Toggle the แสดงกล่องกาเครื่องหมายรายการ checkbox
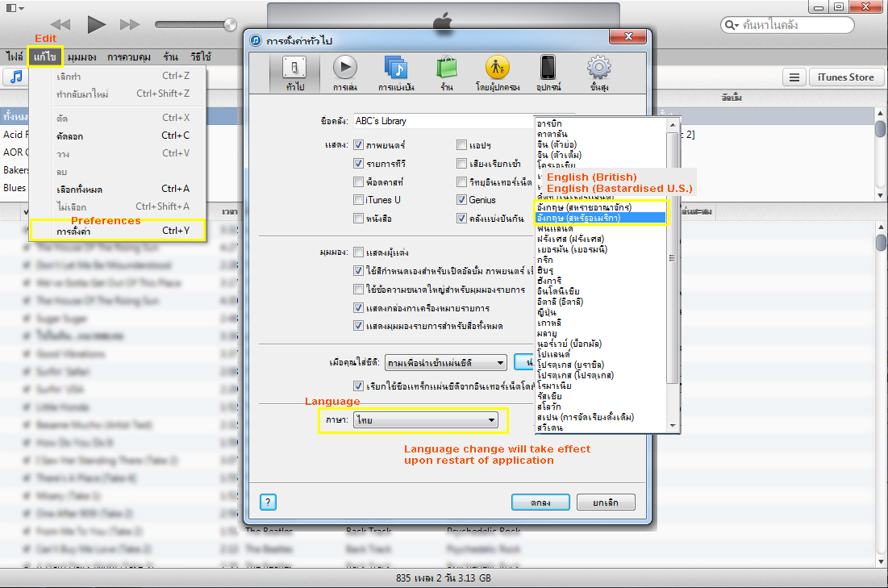This screenshot has width=888, height=588. (x=358, y=307)
